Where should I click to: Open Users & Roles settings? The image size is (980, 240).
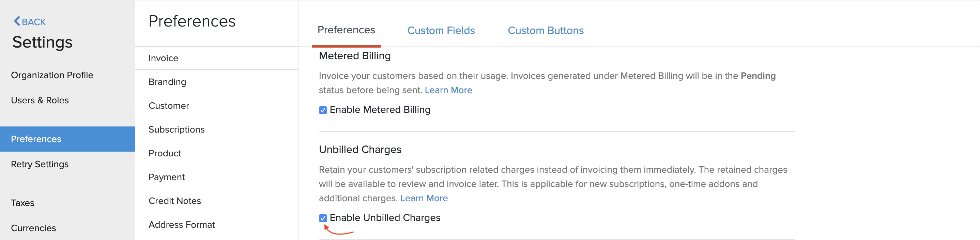40,100
